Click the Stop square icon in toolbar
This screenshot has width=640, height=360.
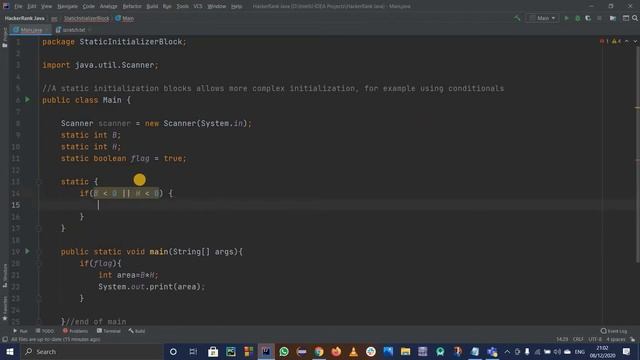click(x=599, y=18)
